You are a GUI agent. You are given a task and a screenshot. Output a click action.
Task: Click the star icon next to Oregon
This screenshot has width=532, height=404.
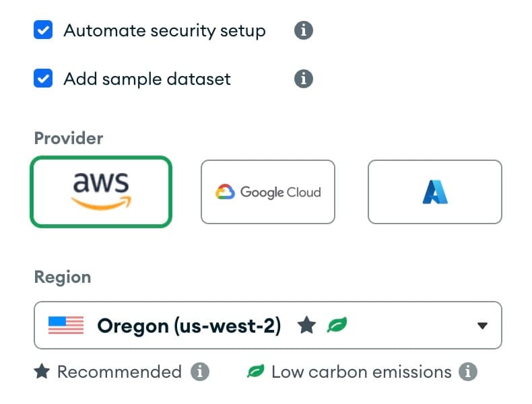click(x=306, y=326)
